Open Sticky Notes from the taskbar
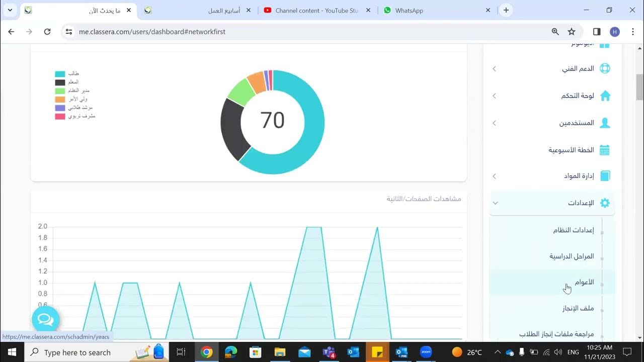The image size is (644, 362). tap(377, 352)
